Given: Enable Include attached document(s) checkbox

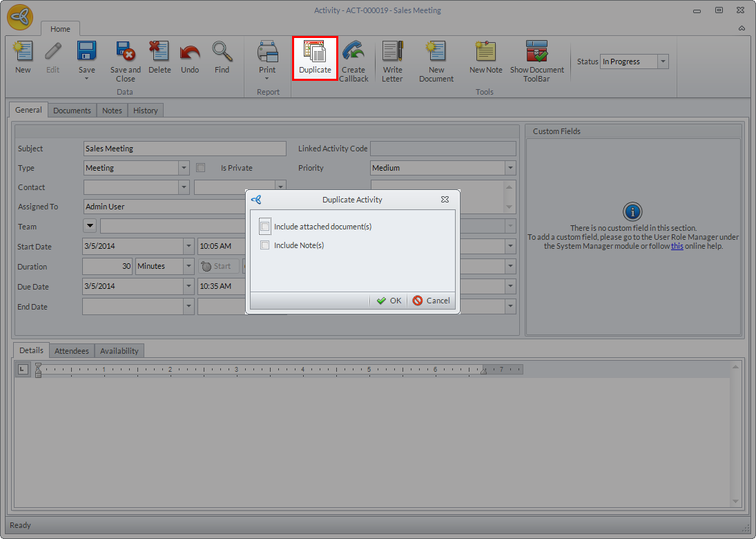Looking at the screenshot, I should pyautogui.click(x=265, y=227).
